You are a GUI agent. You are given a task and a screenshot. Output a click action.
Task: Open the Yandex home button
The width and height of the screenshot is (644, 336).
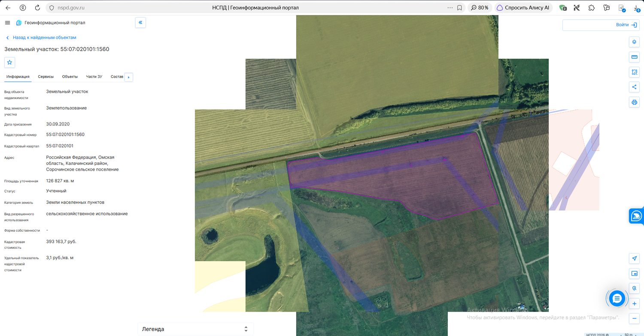point(23,8)
